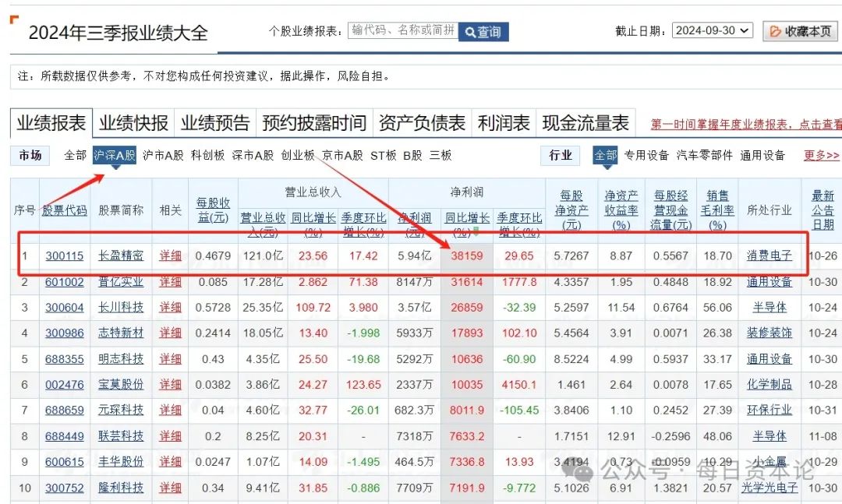Open the 消费电子 industry link
Viewport: 842px width, 504px height.
769,256
